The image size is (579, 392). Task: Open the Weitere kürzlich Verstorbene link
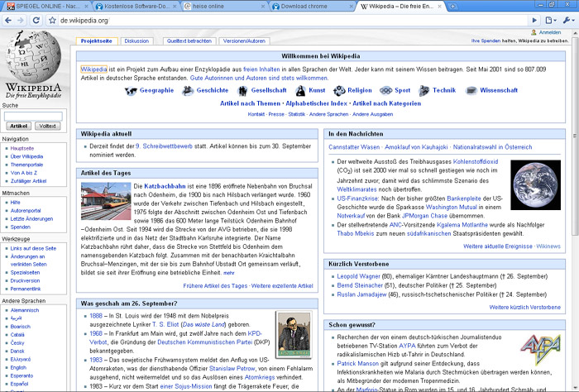(x=524, y=307)
